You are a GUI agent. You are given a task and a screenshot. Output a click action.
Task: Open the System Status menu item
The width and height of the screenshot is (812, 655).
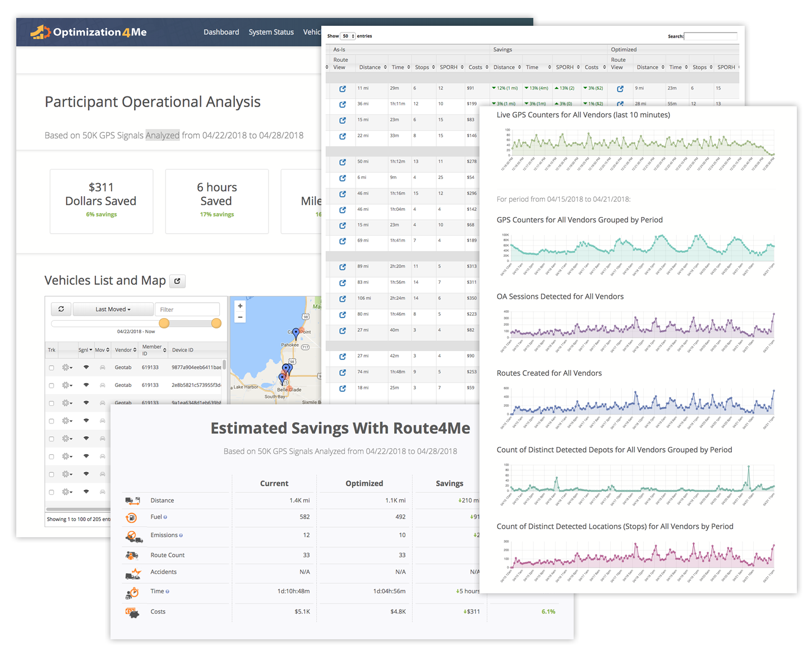(x=271, y=32)
